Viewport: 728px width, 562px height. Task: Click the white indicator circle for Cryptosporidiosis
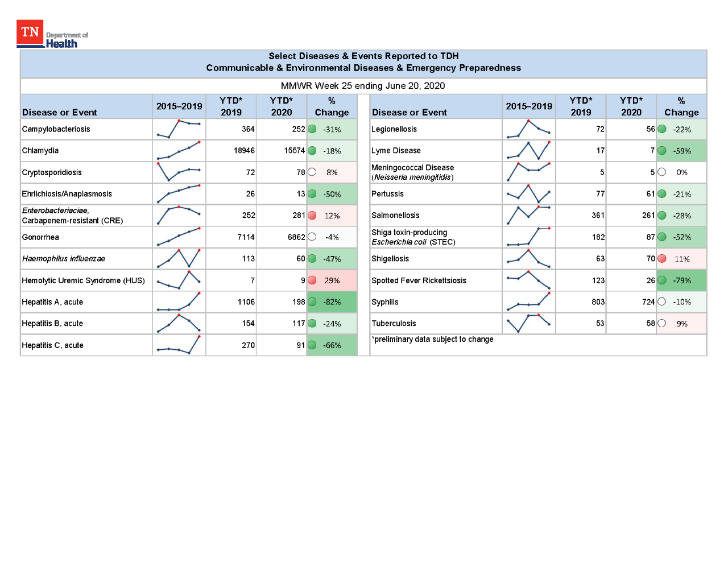tap(312, 172)
